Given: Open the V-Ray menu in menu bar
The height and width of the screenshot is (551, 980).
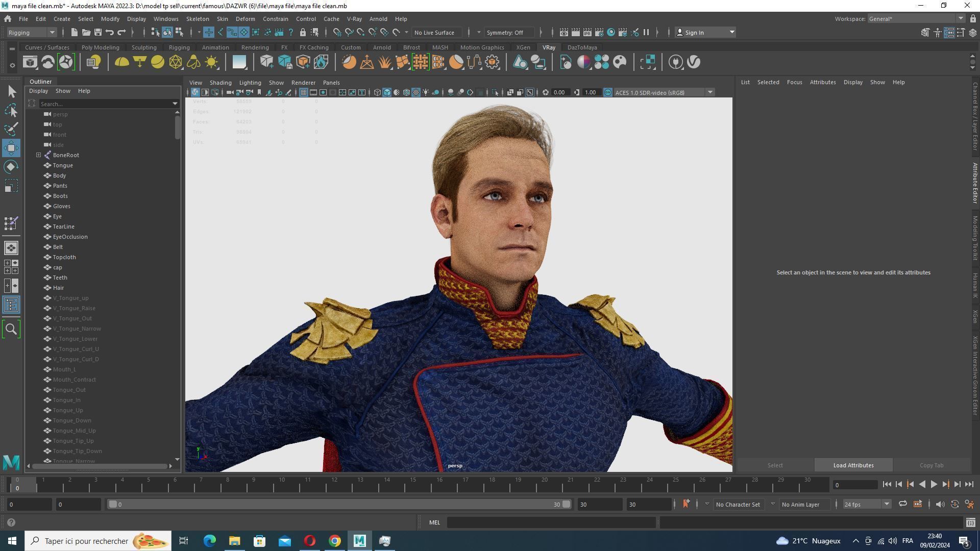Looking at the screenshot, I should 354,19.
